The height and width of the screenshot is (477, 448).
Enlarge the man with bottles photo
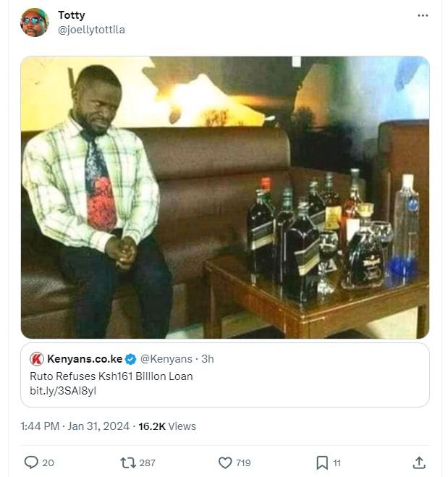coord(224,197)
